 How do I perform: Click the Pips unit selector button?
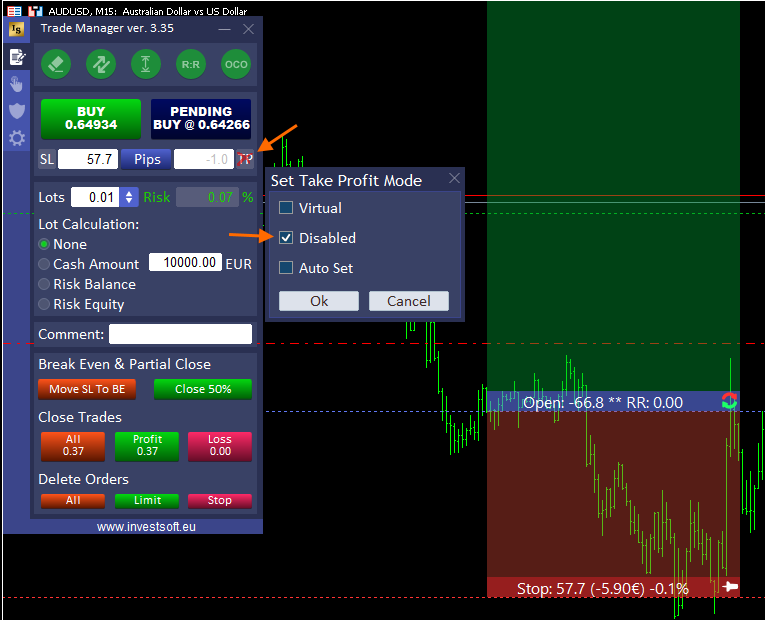(147, 159)
